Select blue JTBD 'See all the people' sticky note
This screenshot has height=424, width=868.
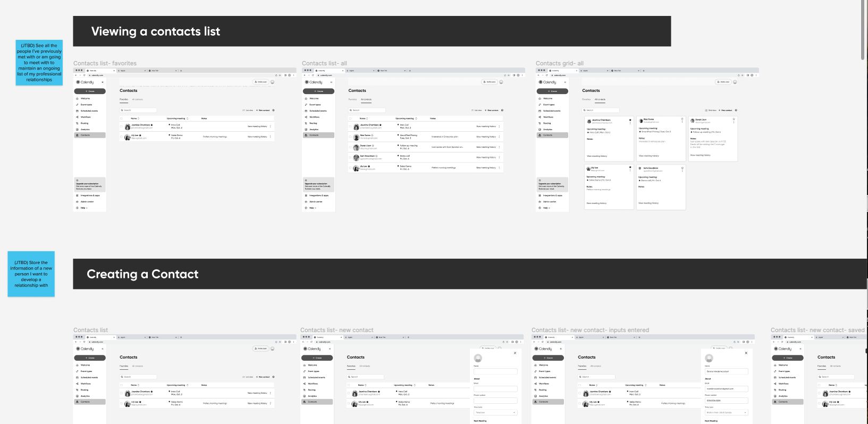coord(39,63)
